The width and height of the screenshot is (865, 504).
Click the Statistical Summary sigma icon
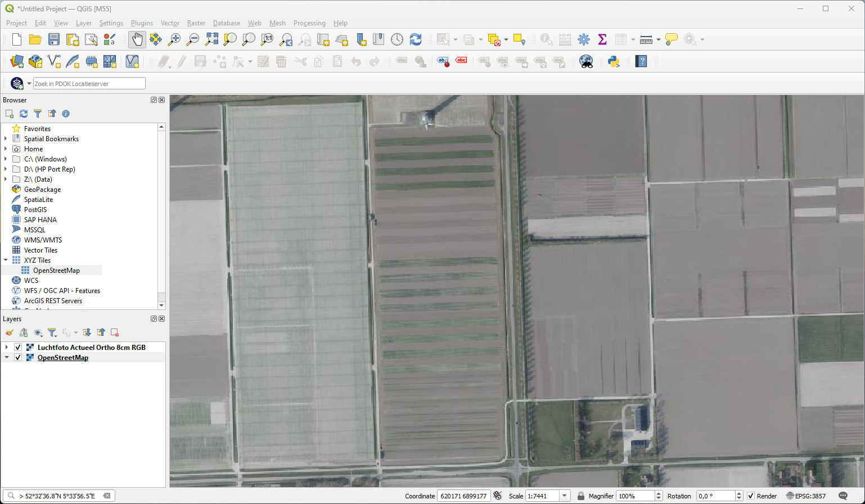[x=602, y=39]
